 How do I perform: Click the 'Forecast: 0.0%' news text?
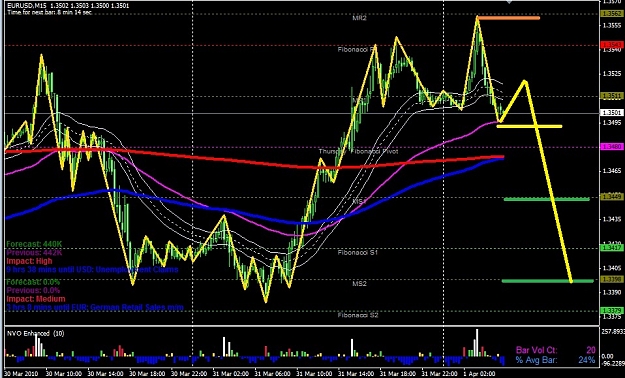coord(33,282)
